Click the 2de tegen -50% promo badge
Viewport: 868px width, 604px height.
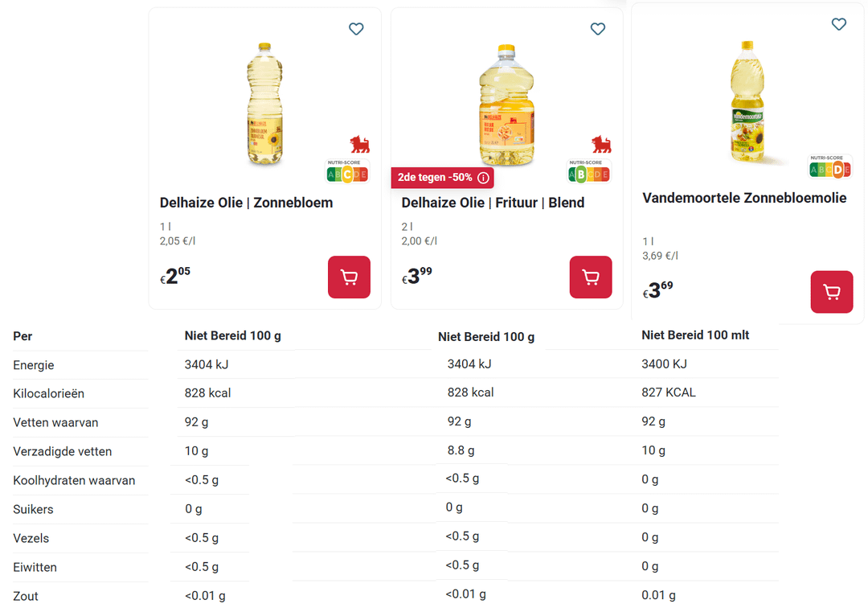pyautogui.click(x=435, y=177)
